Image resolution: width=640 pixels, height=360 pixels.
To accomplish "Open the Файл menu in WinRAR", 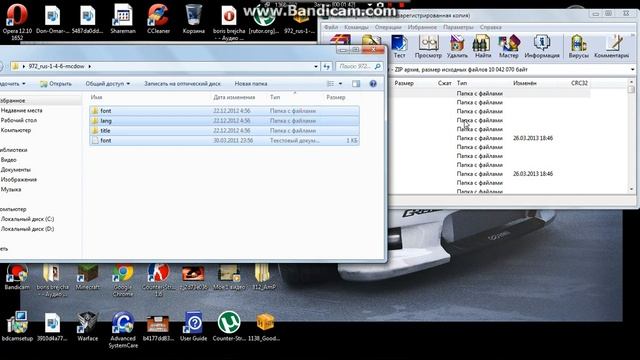I will pyautogui.click(x=331, y=27).
